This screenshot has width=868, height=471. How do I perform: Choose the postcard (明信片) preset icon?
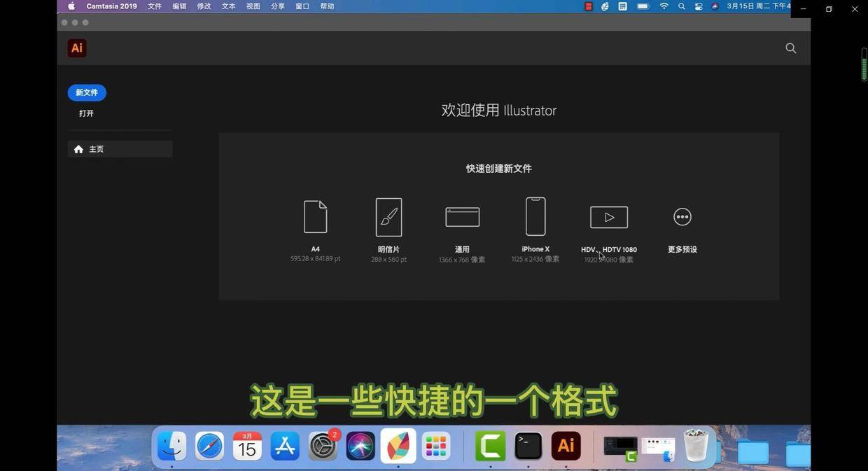(388, 217)
